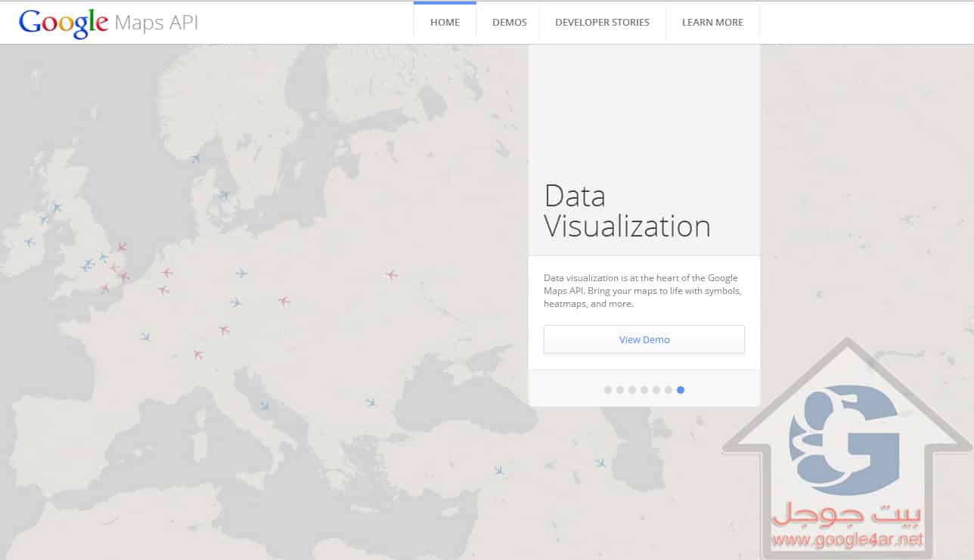Open the DEVELOPER STORIES tab
The width and height of the screenshot is (974, 560).
coord(602,23)
